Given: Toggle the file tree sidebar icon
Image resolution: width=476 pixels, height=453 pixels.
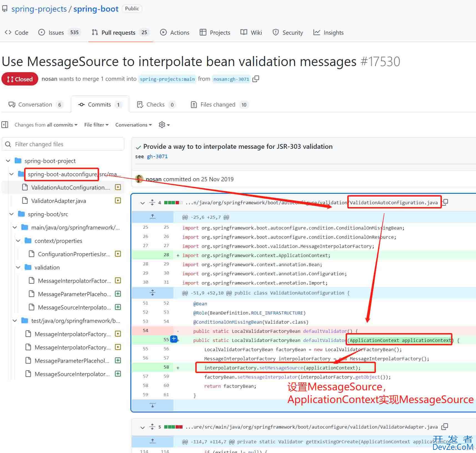Looking at the screenshot, I should pos(5,125).
